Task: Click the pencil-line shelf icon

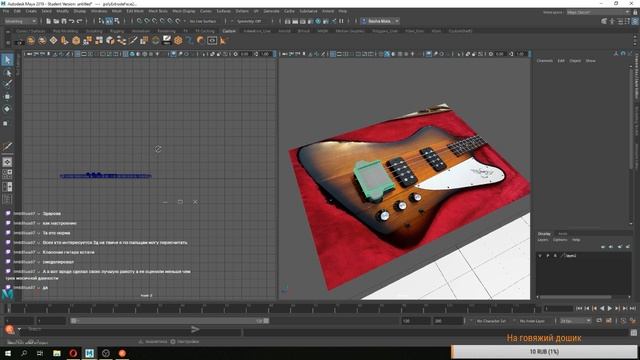Action: (133, 40)
